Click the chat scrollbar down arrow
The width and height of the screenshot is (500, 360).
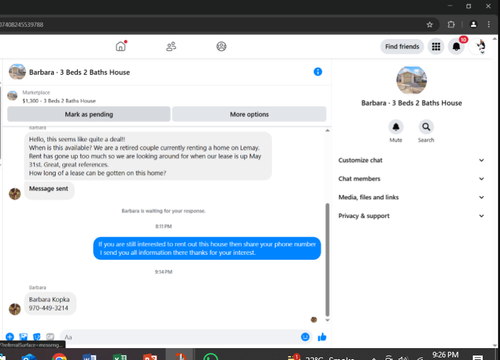pyautogui.click(x=327, y=320)
